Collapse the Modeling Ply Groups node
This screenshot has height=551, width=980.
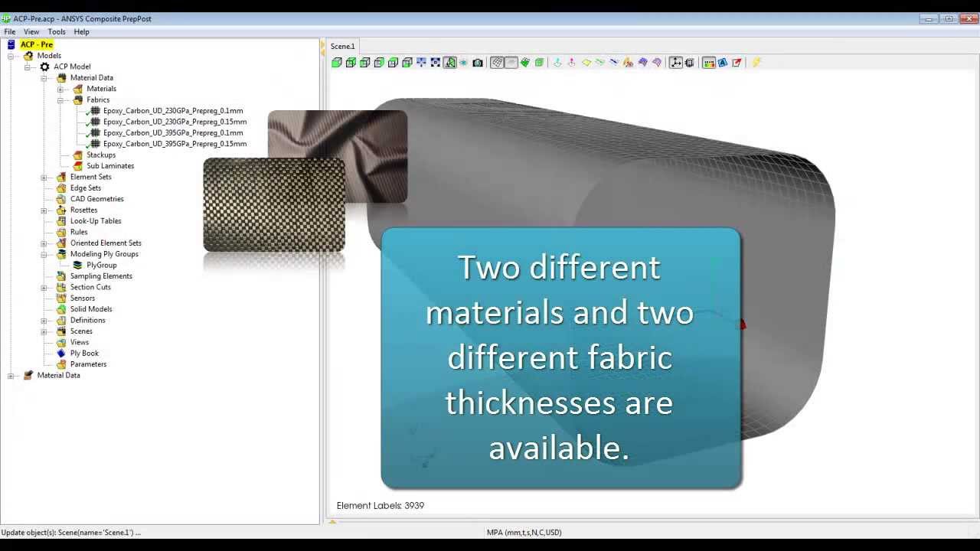tap(44, 254)
